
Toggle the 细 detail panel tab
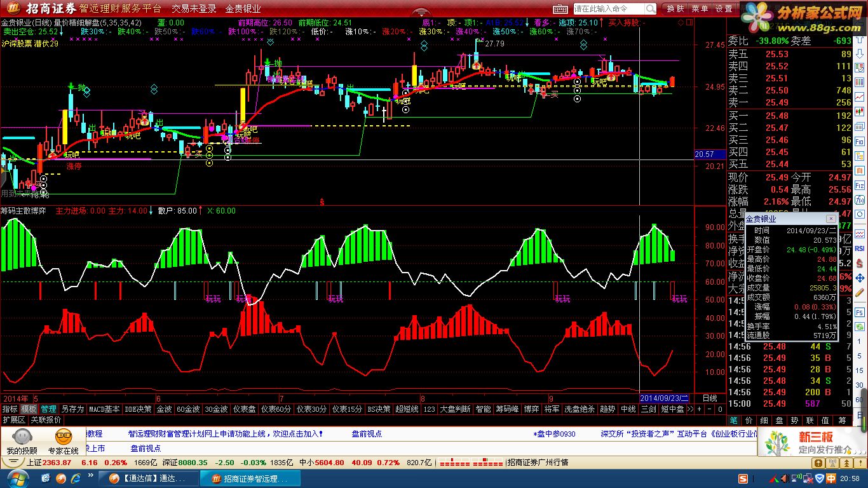[x=764, y=420]
